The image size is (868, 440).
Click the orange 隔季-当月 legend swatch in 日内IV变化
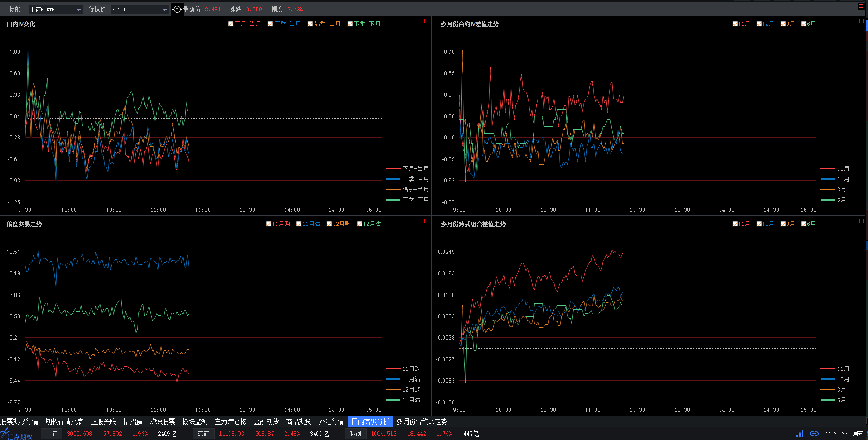point(393,189)
